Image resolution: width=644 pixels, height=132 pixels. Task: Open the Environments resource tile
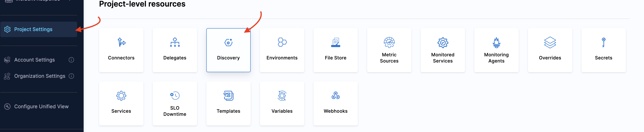pos(282,50)
